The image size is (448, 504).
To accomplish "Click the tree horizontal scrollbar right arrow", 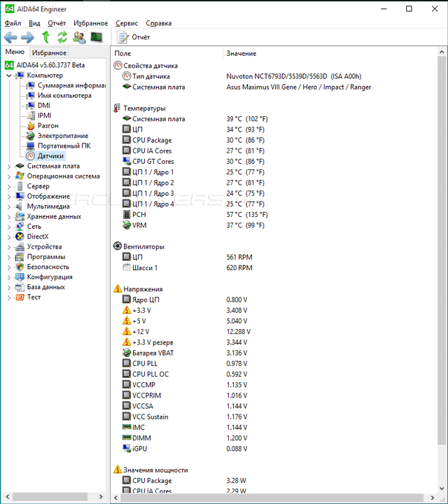I will (101, 497).
